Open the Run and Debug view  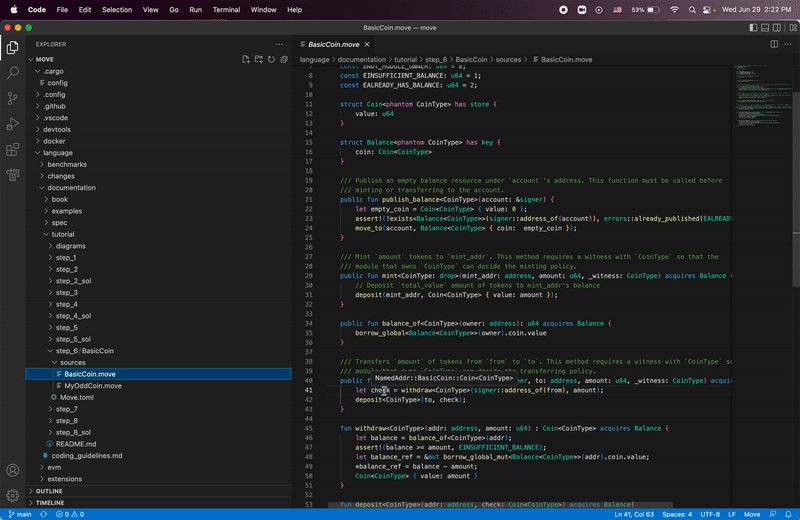[13, 124]
